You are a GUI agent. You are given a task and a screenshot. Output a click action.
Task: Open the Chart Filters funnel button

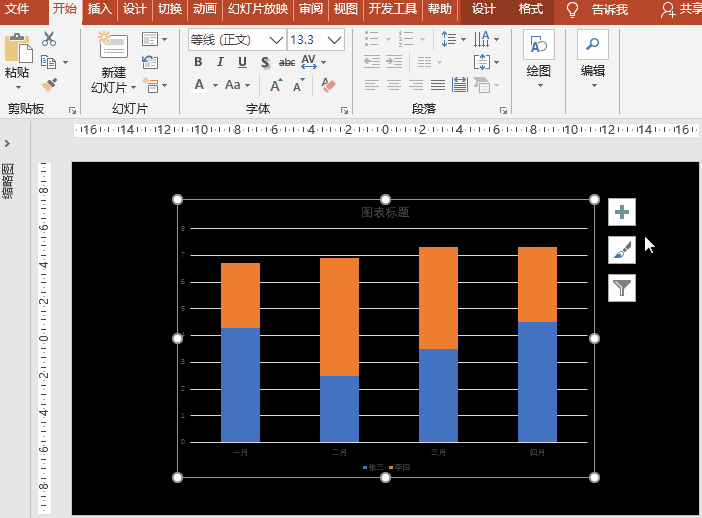(622, 288)
